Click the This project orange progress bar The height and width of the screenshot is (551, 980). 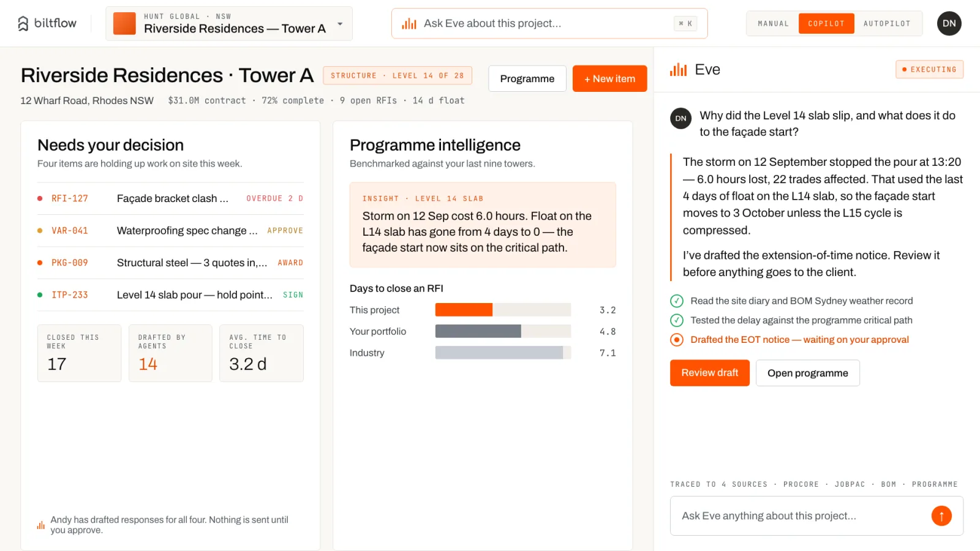tap(464, 310)
